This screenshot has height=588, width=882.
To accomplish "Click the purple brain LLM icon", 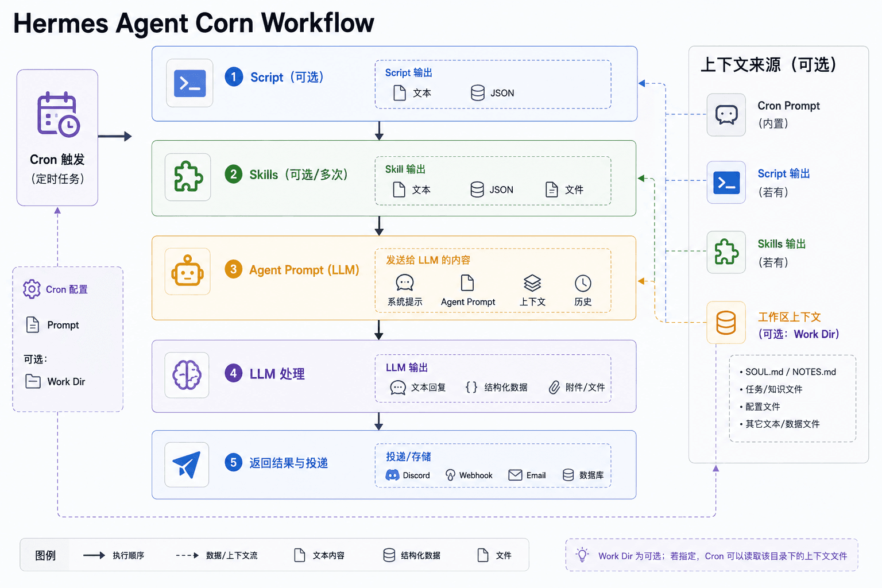I will pos(187,375).
